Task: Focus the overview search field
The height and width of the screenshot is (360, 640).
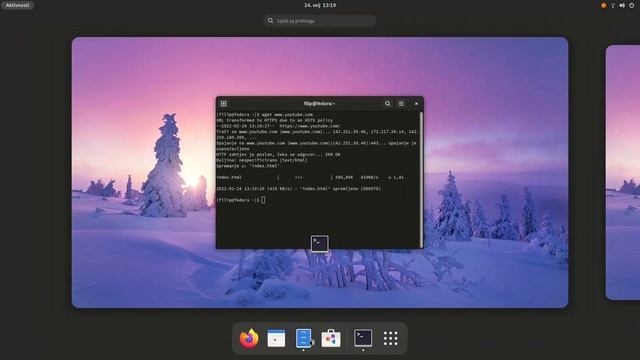Action: click(x=320, y=21)
